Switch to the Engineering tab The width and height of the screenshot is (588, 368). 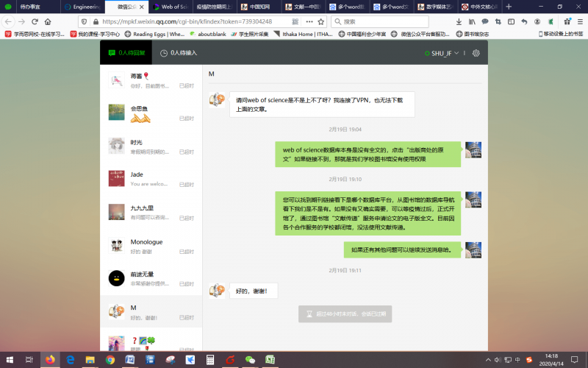coord(83,7)
